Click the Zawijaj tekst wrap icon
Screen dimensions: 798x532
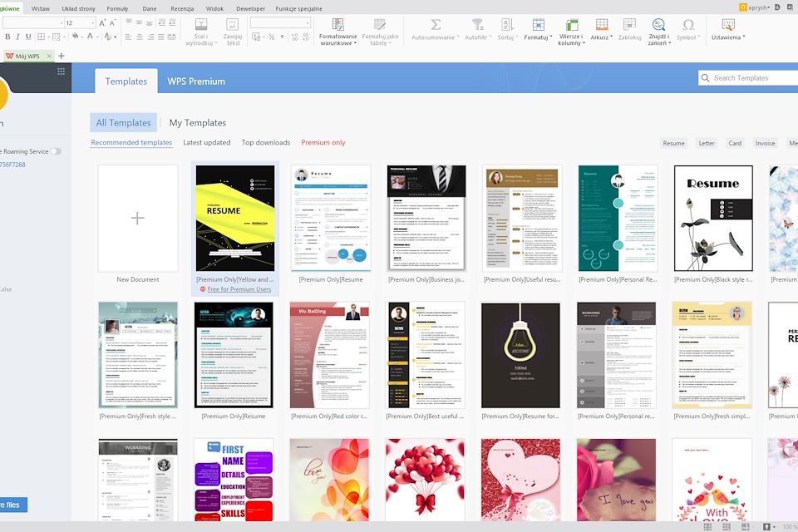pyautogui.click(x=233, y=25)
